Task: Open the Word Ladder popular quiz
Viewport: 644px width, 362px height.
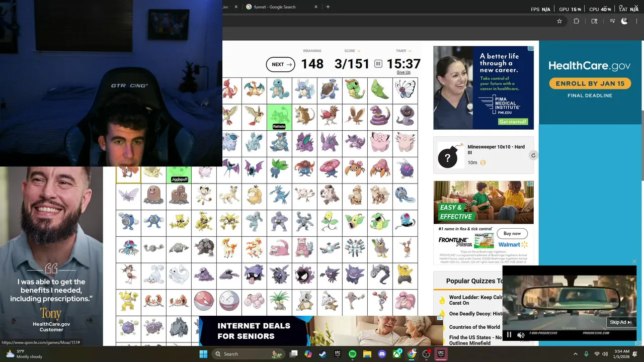Action: point(475,300)
